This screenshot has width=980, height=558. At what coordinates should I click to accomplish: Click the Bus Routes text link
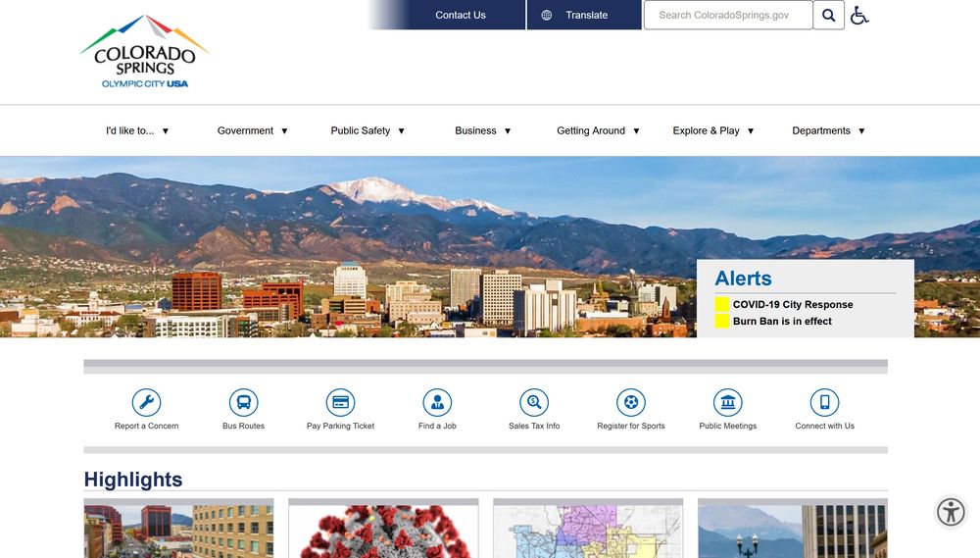tap(243, 426)
